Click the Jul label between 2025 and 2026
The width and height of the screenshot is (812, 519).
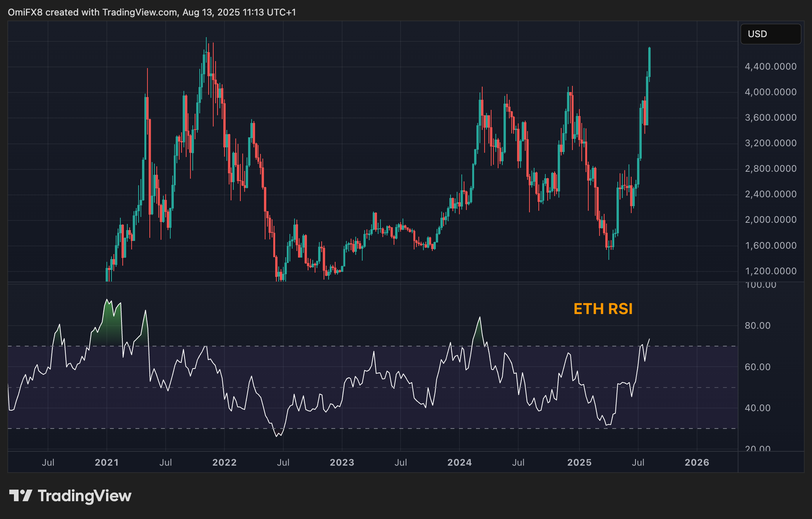tap(638, 463)
